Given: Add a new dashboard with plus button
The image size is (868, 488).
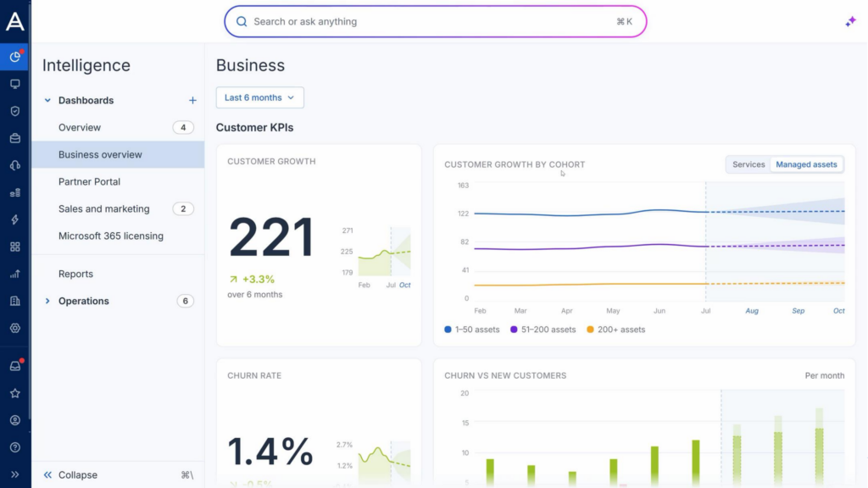Looking at the screenshot, I should [192, 100].
